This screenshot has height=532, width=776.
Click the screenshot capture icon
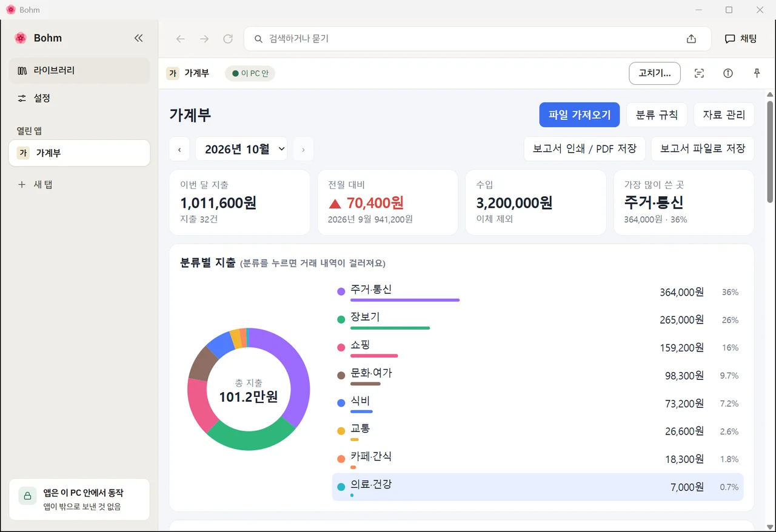[x=699, y=73]
